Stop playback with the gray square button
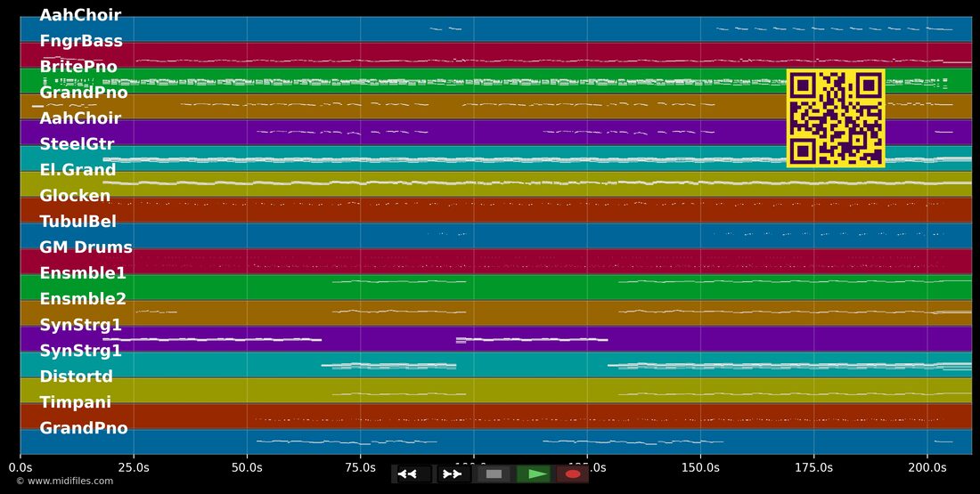 (x=494, y=474)
